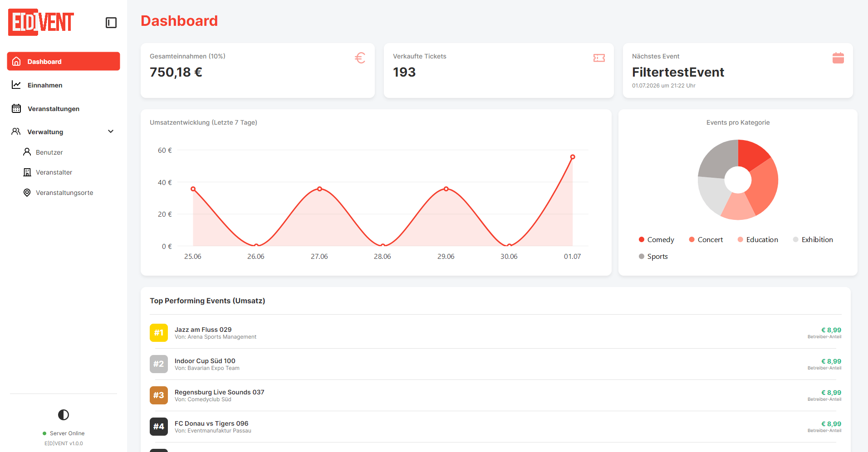The image size is (868, 452).
Task: Open FilterTestEvent next event card
Action: [x=738, y=70]
